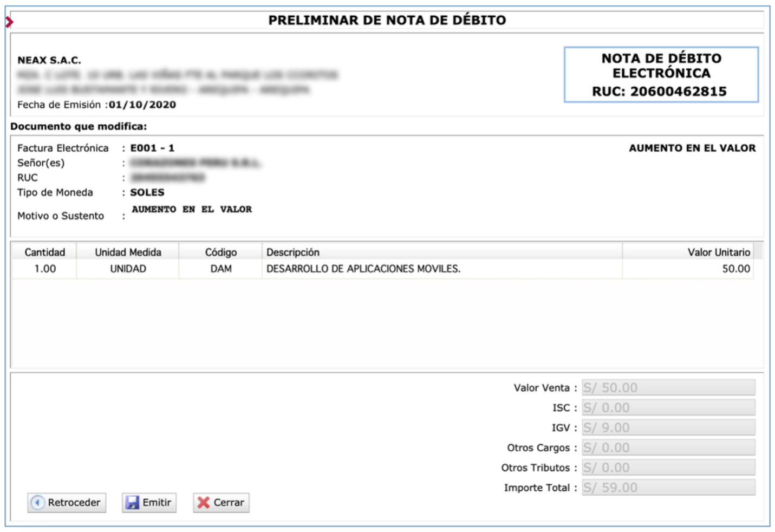The width and height of the screenshot is (775, 532).
Task: Select the Importe Total field
Action: click(668, 488)
